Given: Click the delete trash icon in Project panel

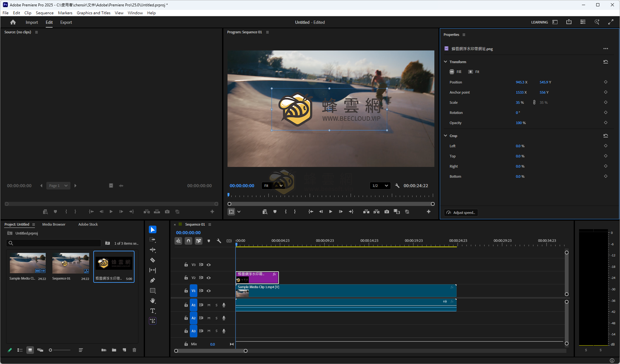Looking at the screenshot, I should (x=134, y=350).
